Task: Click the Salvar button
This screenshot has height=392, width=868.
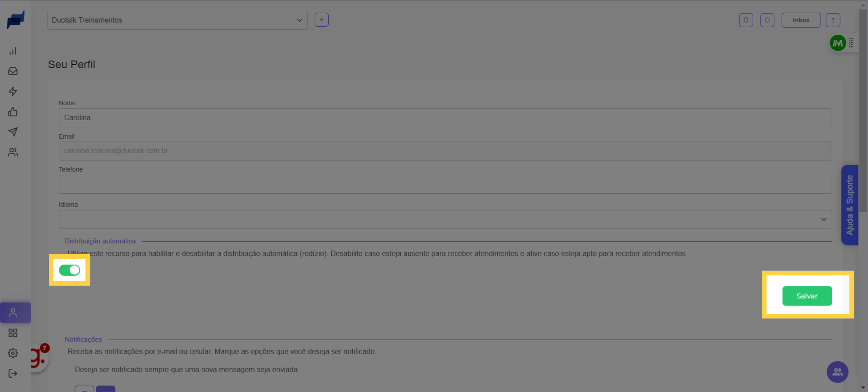Action: [807, 296]
